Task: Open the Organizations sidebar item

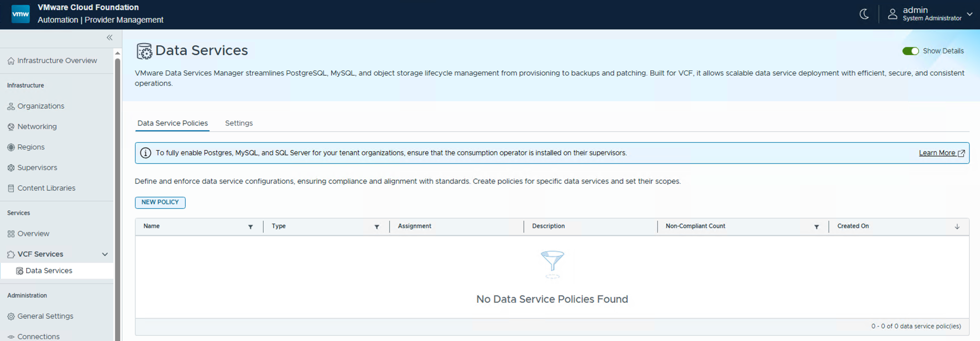Action: pyautogui.click(x=41, y=106)
